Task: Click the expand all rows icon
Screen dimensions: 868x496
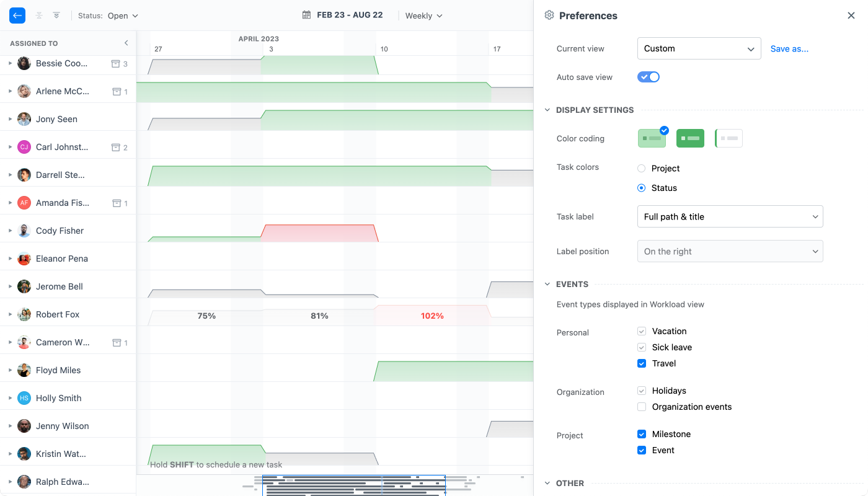Action: tap(56, 15)
